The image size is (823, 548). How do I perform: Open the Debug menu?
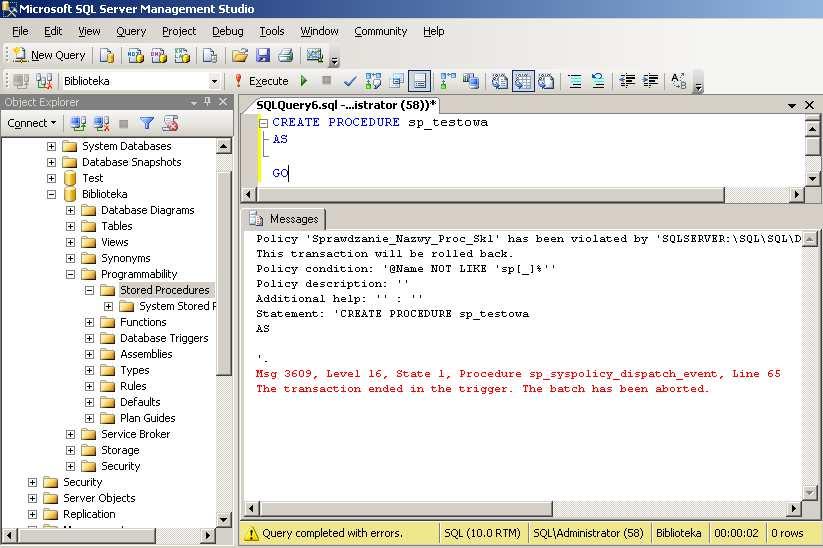(227, 31)
